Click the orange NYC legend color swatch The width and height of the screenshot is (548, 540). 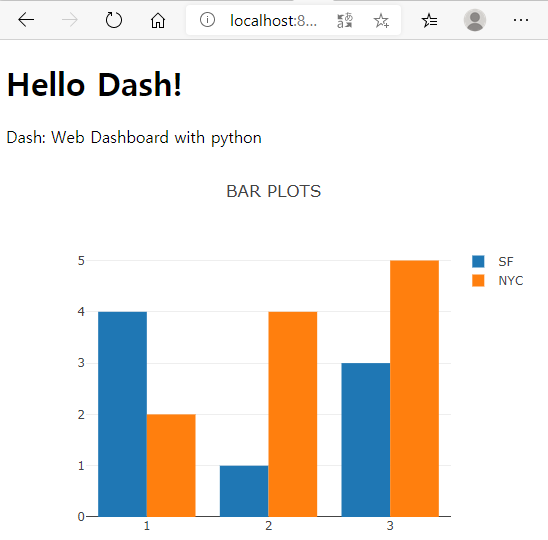[x=478, y=281]
